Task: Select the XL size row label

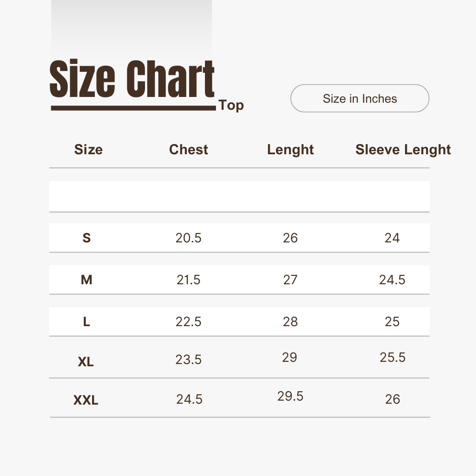Action: click(86, 362)
